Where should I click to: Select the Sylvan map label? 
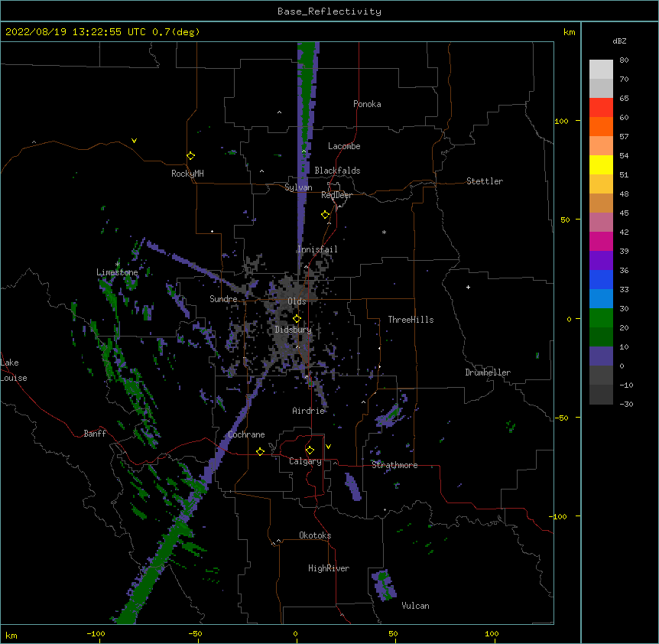pyautogui.click(x=298, y=187)
